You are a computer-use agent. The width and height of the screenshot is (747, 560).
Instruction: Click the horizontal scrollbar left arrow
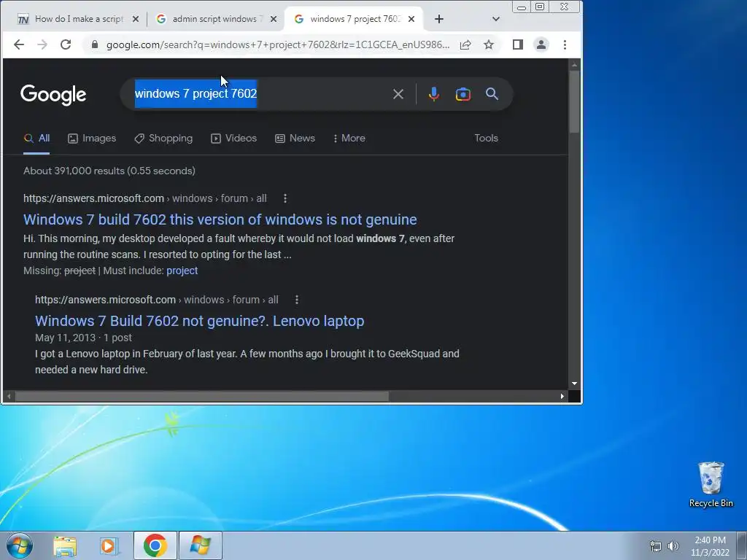click(x=9, y=396)
